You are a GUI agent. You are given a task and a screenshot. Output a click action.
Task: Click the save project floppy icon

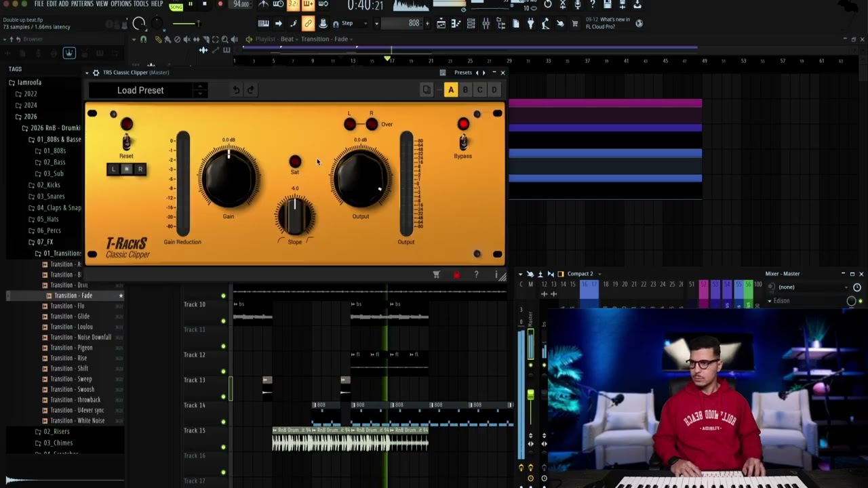(x=607, y=5)
